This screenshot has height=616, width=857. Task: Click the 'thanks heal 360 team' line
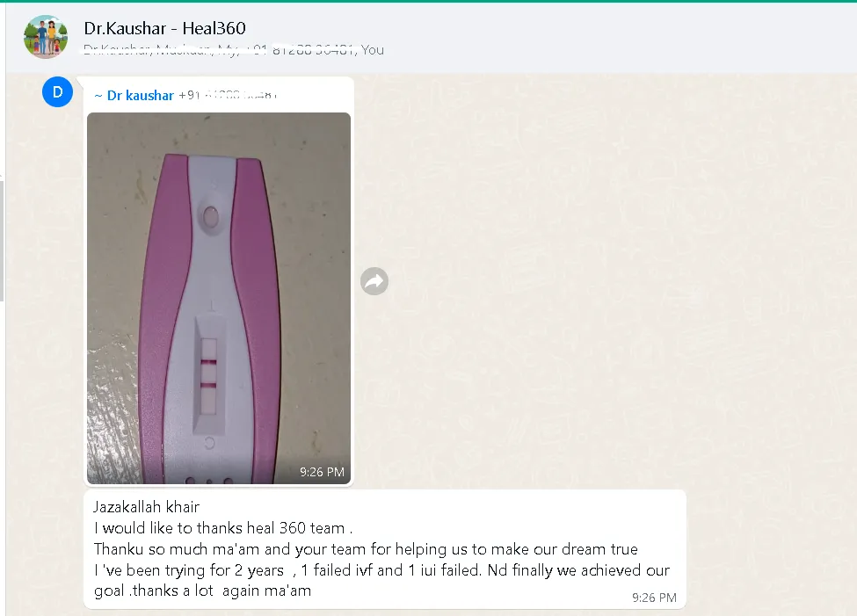tap(223, 528)
